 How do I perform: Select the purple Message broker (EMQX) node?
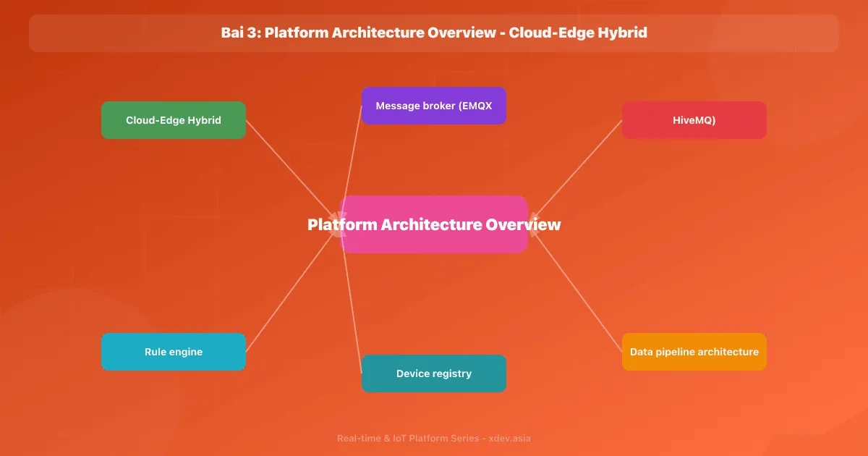pyautogui.click(x=434, y=106)
